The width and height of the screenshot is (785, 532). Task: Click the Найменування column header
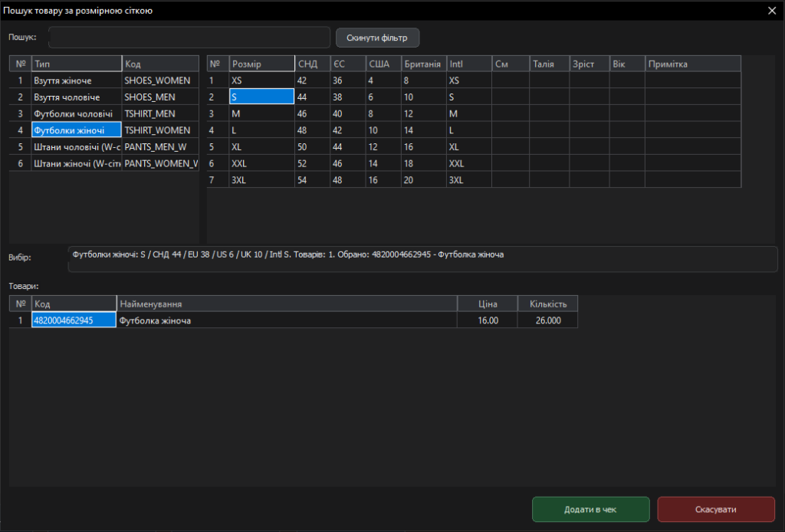point(286,304)
